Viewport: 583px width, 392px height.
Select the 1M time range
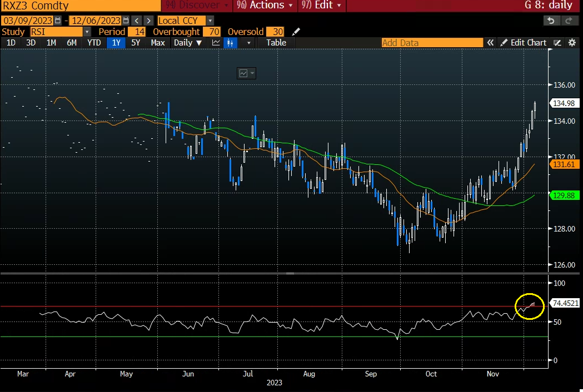pos(51,43)
